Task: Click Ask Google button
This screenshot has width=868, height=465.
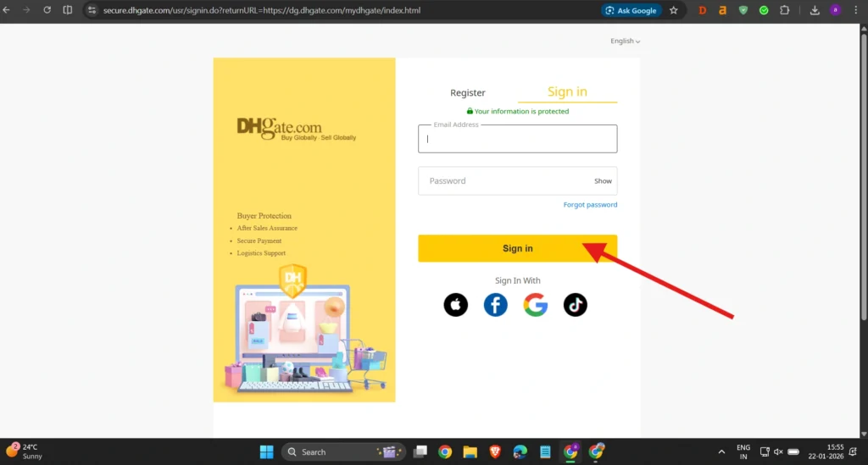Action: pyautogui.click(x=631, y=10)
